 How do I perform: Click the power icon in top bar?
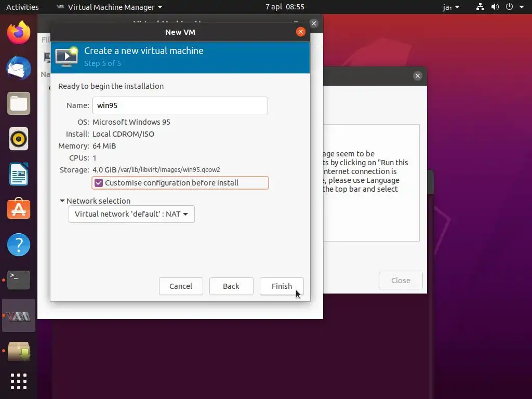tap(509, 7)
